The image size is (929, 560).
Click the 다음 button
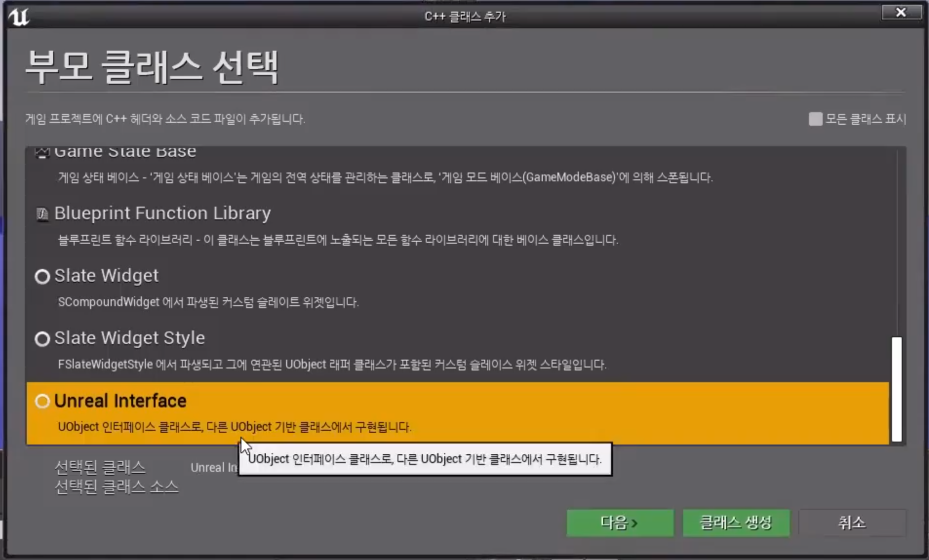[x=620, y=522]
